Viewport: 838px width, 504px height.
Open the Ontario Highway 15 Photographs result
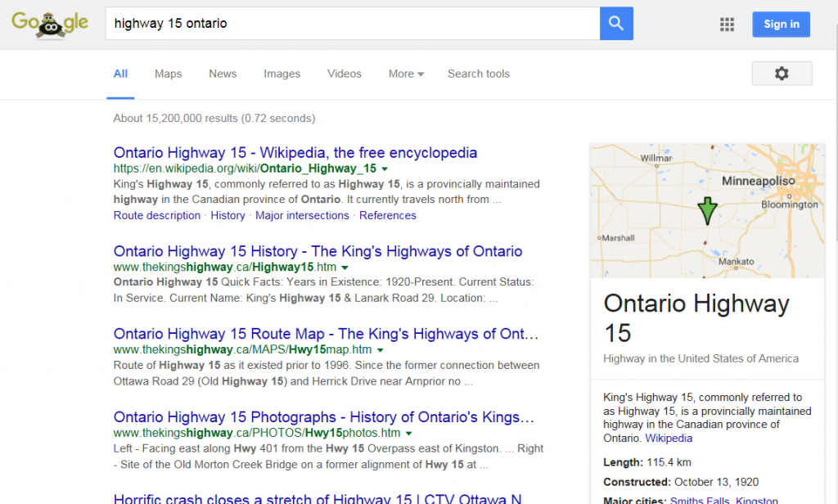pyautogui.click(x=324, y=417)
